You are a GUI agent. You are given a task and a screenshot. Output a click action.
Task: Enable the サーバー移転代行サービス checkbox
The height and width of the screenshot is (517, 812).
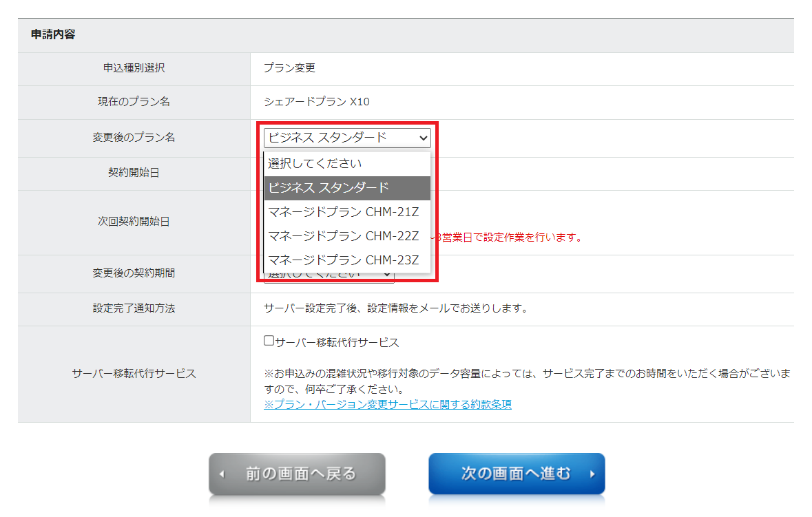(x=269, y=341)
